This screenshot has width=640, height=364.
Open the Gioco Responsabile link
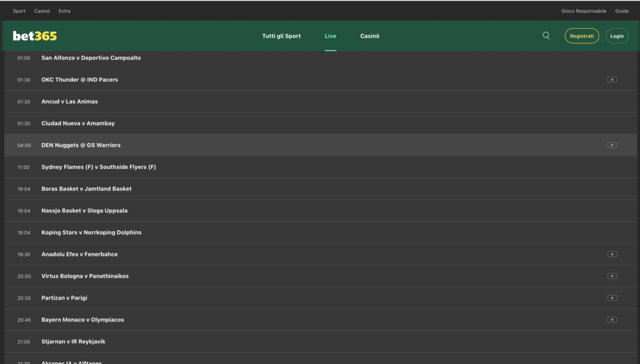pos(584,11)
